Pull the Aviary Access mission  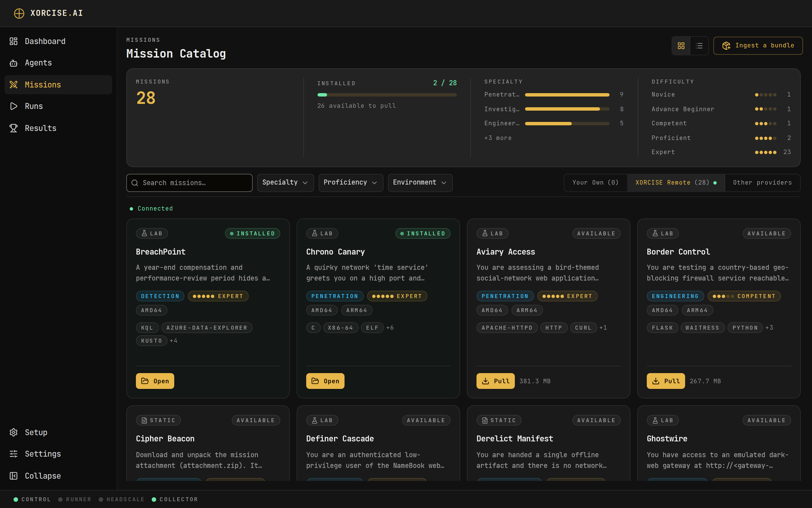tap(496, 381)
